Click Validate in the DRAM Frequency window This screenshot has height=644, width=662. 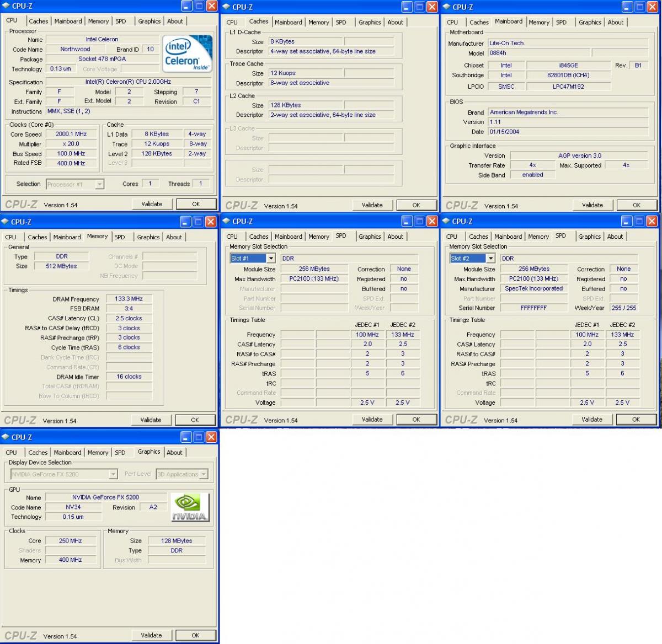(x=151, y=420)
